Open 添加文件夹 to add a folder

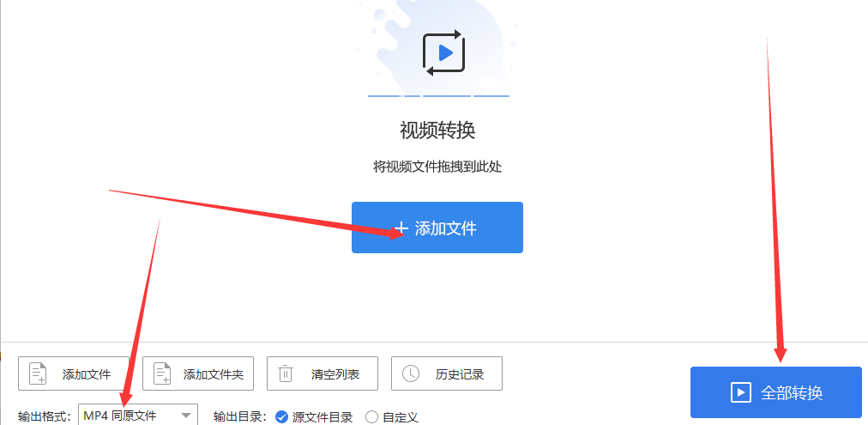pos(198,373)
